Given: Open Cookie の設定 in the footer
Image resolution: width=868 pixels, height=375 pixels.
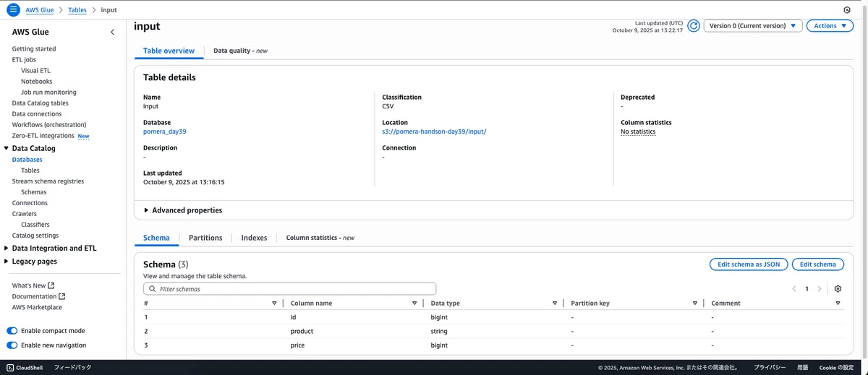Looking at the screenshot, I should pyautogui.click(x=836, y=368).
